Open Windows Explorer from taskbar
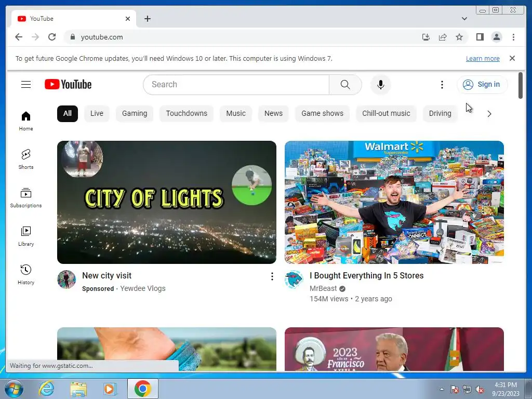Screen dimensions: 532x399 (x=78, y=389)
